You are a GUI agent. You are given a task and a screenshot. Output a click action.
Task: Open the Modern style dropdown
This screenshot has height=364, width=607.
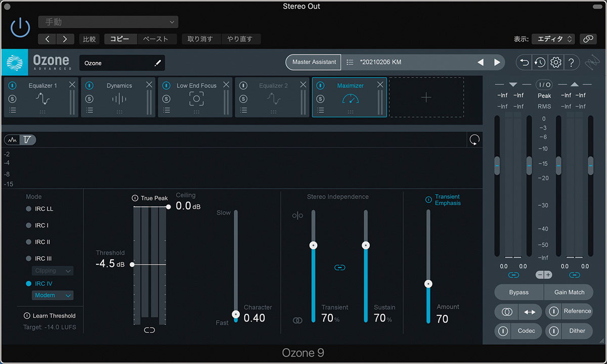point(53,295)
